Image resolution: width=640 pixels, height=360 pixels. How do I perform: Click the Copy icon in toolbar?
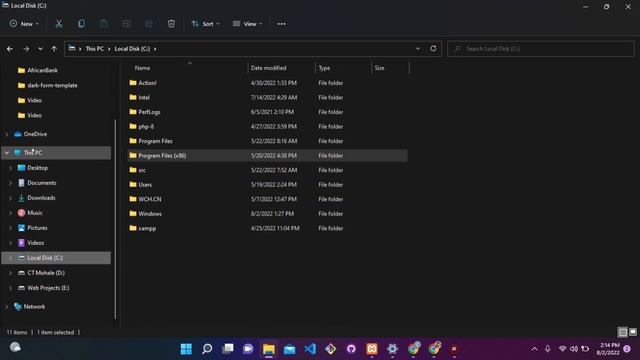pos(81,24)
